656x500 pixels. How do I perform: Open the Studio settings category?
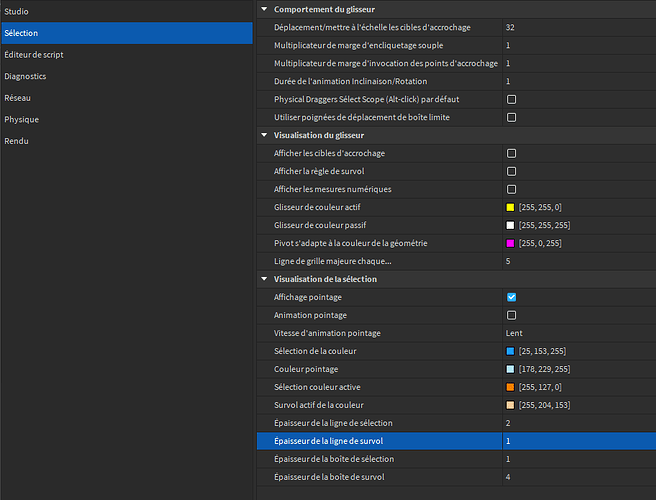[x=18, y=11]
